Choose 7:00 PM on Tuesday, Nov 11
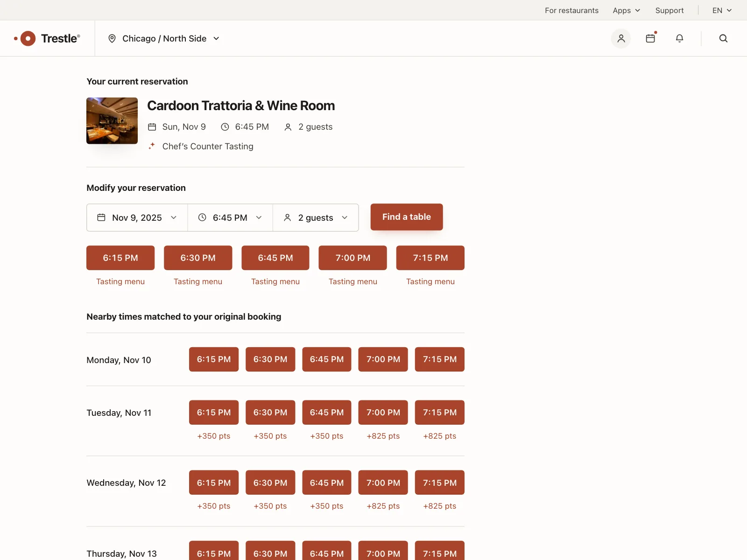747x560 pixels. [383, 413]
